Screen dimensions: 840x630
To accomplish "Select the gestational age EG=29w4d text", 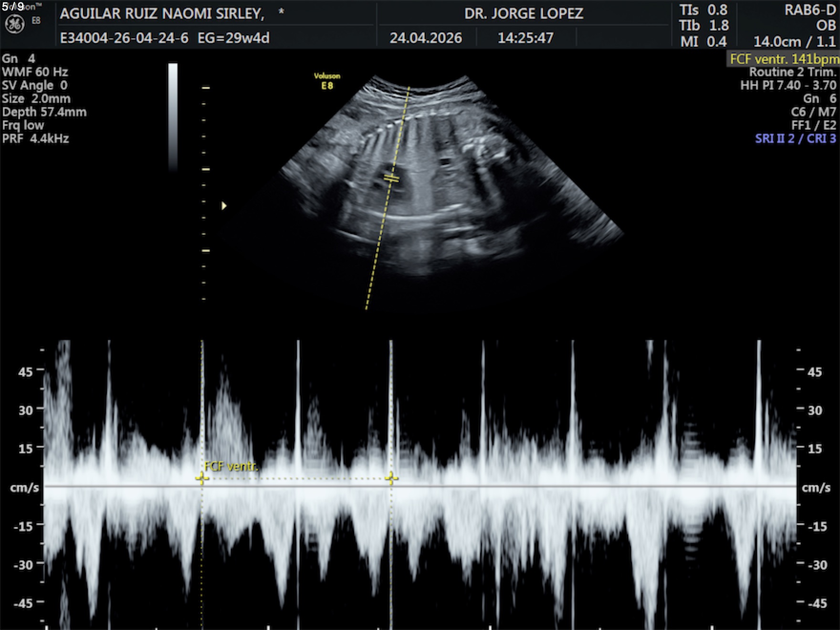I will click(x=233, y=38).
